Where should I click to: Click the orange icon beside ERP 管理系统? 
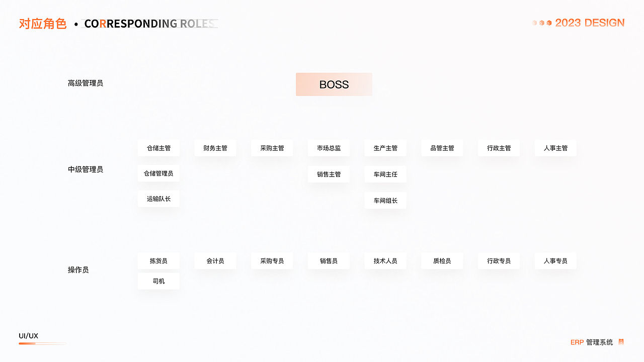coord(621,342)
